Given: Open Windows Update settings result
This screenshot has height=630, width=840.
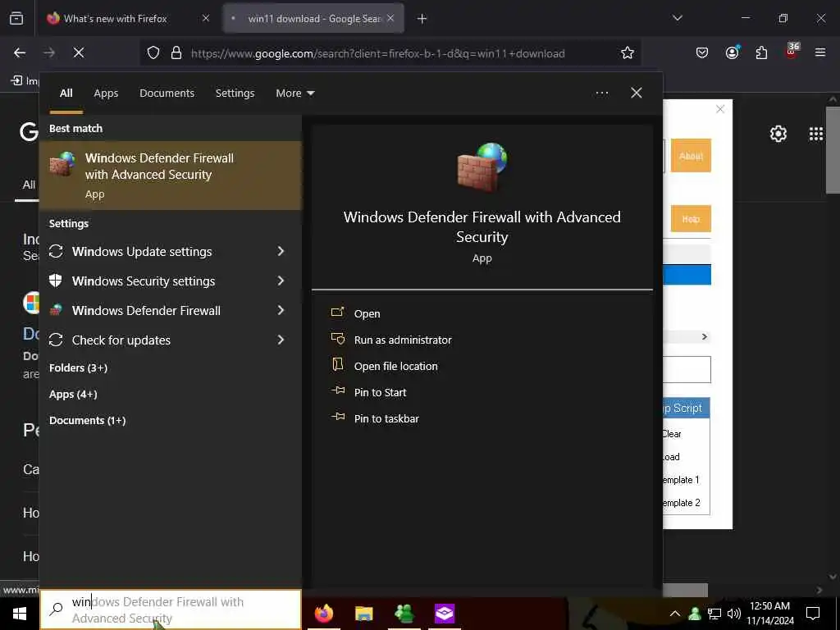Looking at the screenshot, I should [x=142, y=251].
